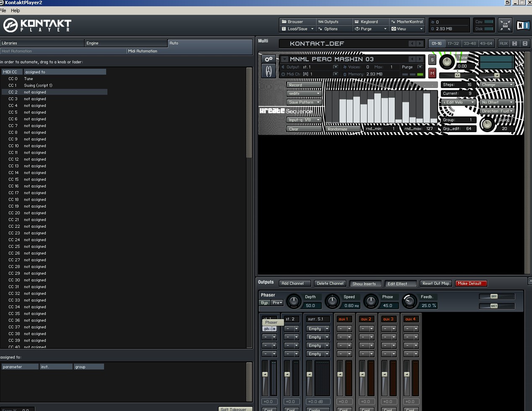Click the close-all X icon next to AUX
This screenshot has height=411, width=532.
(x=515, y=44)
